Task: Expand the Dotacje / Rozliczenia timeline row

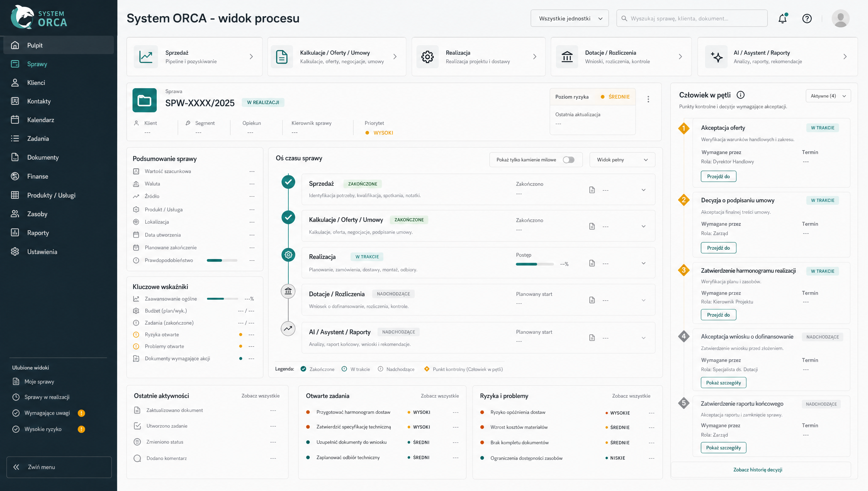Action: pyautogui.click(x=644, y=300)
